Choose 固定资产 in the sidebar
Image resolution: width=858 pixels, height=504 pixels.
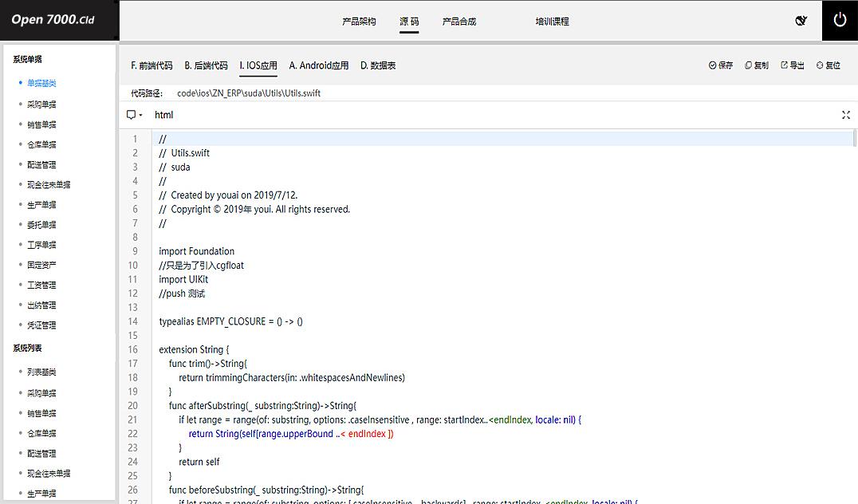[41, 265]
